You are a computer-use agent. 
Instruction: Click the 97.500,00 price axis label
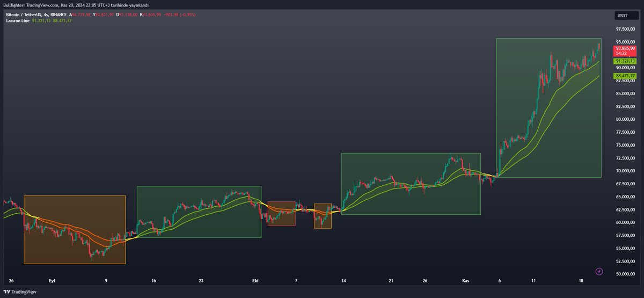(625, 29)
